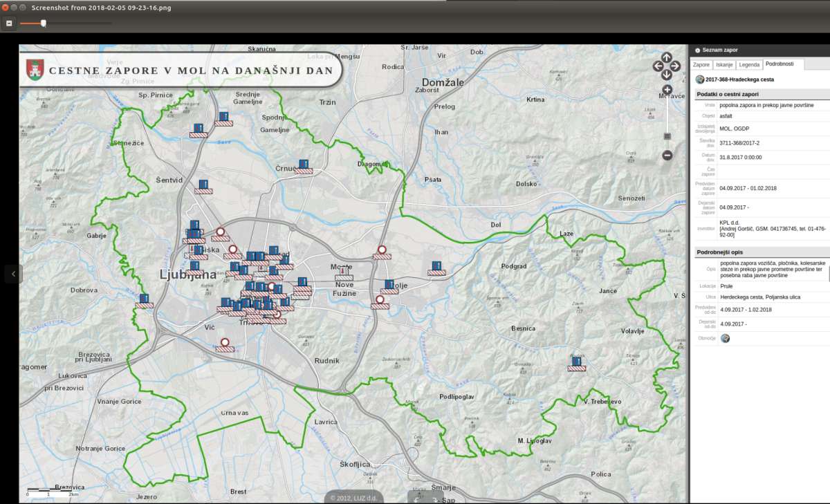This screenshot has height=504, width=830.
Task: Collapse the Seznam zapor panel header
Action: tap(697, 50)
